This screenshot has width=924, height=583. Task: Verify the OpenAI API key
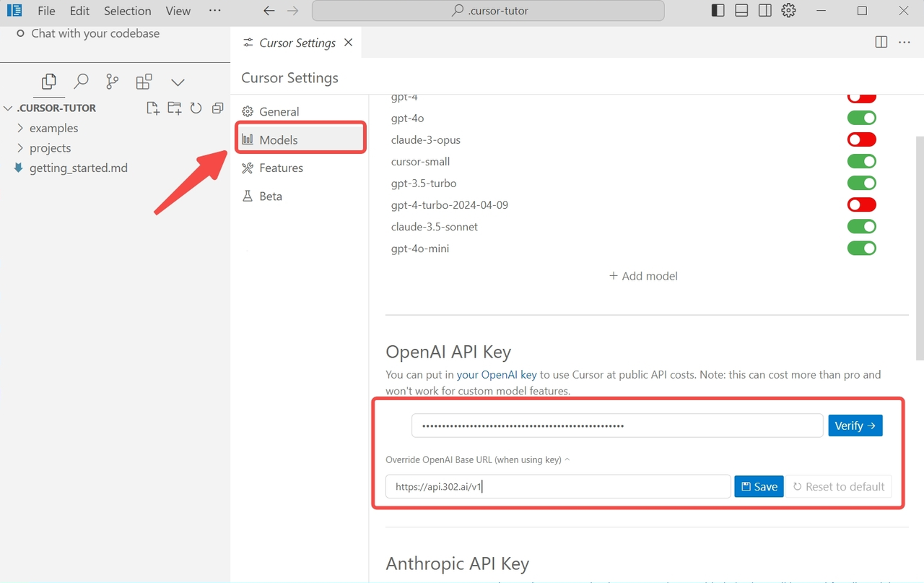point(855,426)
